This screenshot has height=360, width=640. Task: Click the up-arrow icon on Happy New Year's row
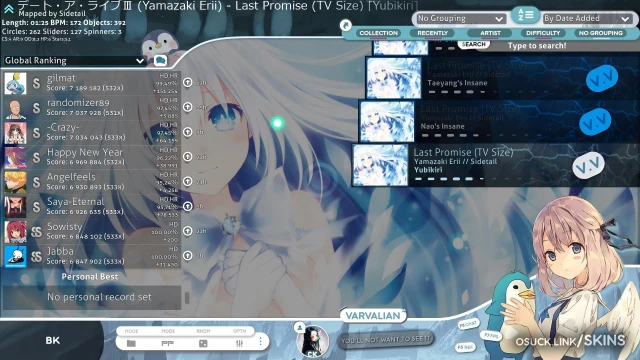(x=187, y=156)
